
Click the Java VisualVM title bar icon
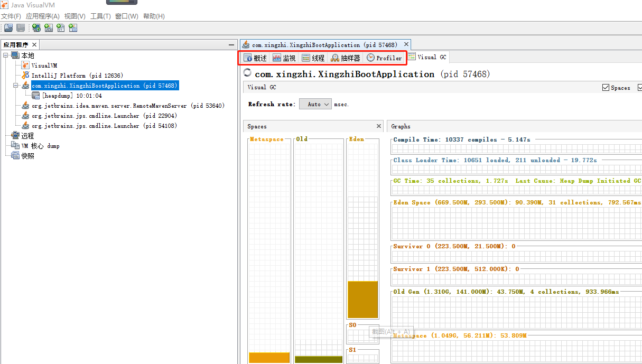point(5,5)
